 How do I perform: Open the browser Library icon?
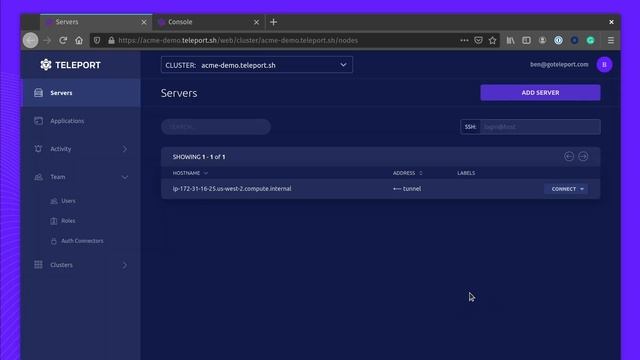coord(511,40)
